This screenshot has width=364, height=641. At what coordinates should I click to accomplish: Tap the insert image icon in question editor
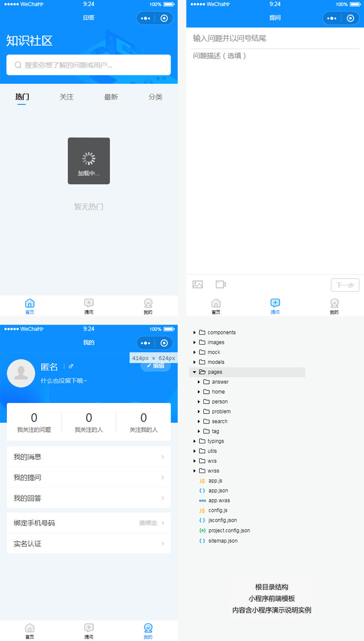[197, 285]
